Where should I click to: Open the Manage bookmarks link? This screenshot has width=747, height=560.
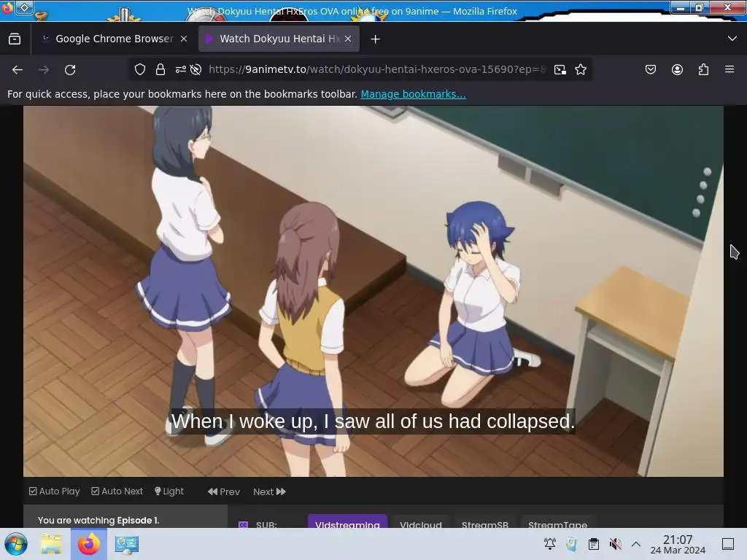(x=413, y=94)
